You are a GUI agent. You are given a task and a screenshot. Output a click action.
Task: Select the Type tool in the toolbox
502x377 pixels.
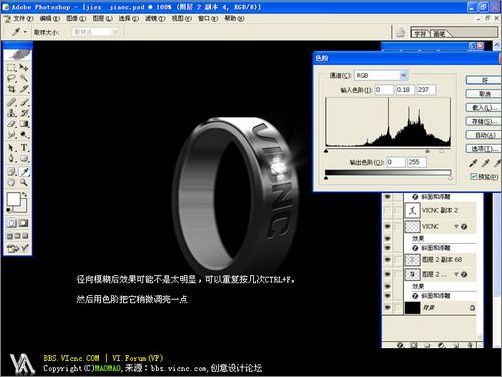(x=24, y=148)
